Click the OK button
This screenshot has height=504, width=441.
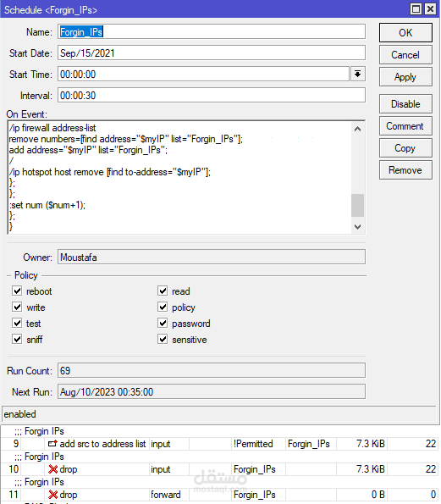coord(405,32)
